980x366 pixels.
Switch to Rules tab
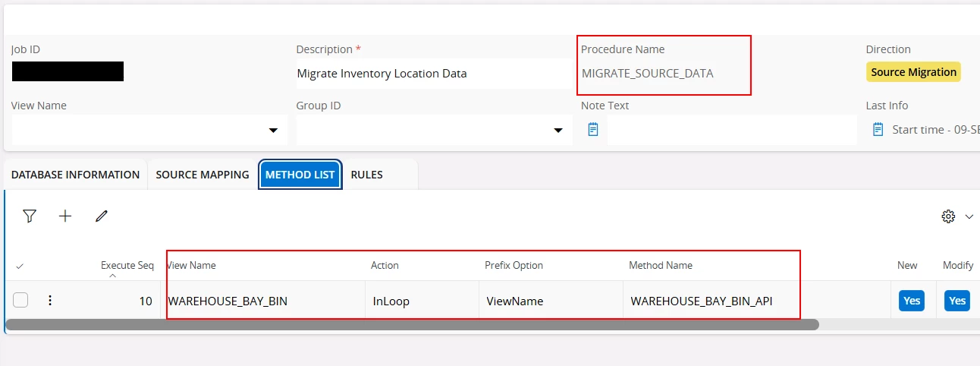click(x=366, y=175)
